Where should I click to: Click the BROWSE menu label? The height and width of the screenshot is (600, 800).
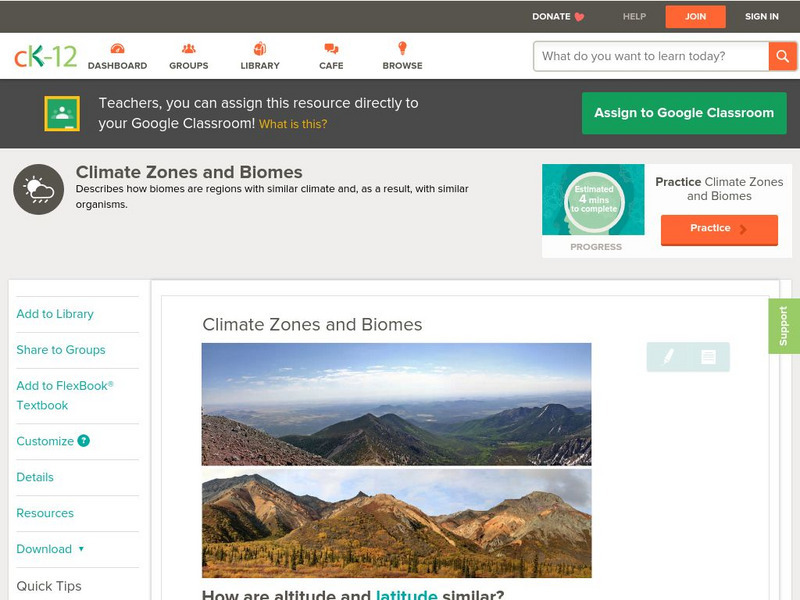click(403, 66)
